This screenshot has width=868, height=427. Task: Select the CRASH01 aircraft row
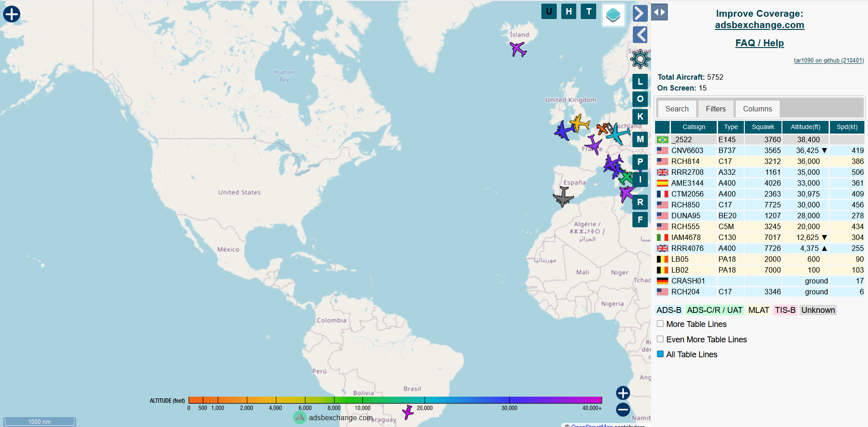tap(760, 281)
